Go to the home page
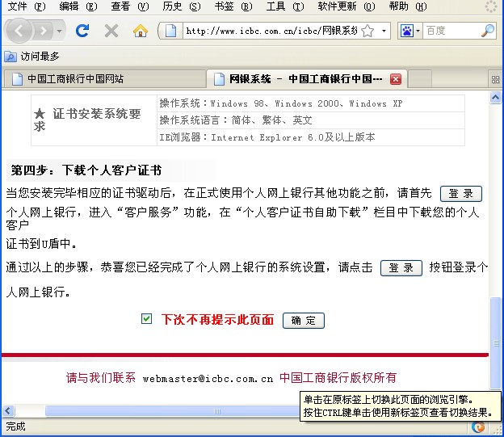 coord(141,31)
